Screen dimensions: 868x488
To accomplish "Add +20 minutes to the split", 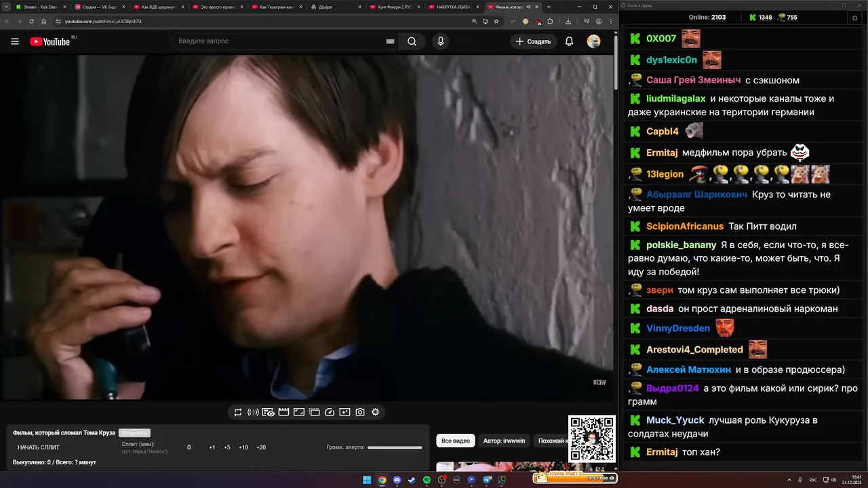I will [261, 447].
